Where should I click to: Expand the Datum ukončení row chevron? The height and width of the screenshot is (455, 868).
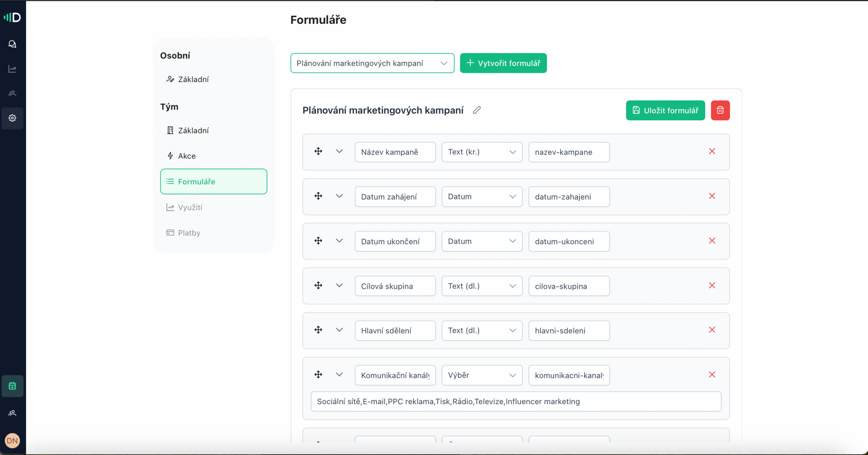click(339, 241)
